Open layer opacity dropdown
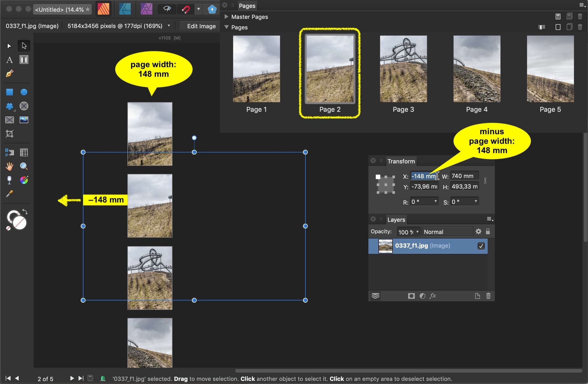Screen dimensions: 588x384 pyautogui.click(x=417, y=232)
